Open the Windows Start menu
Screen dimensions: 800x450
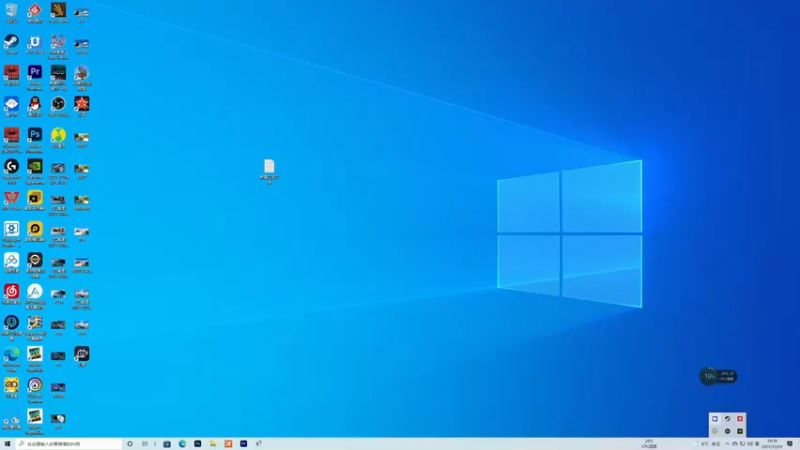[x=7, y=444]
